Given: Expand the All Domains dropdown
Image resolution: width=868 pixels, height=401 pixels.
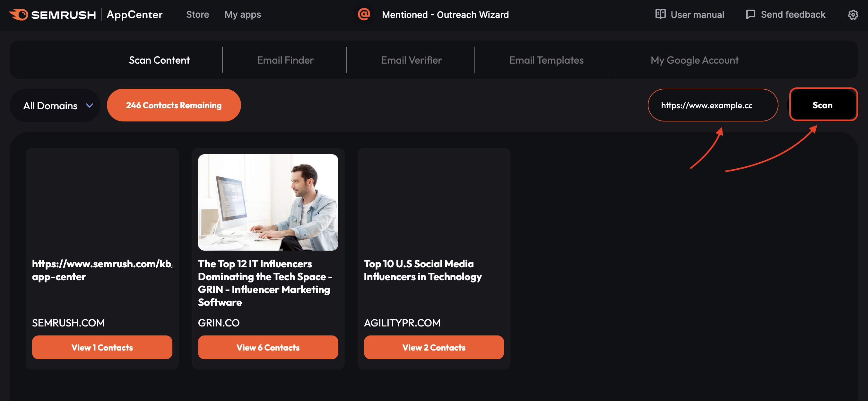Looking at the screenshot, I should [x=55, y=105].
